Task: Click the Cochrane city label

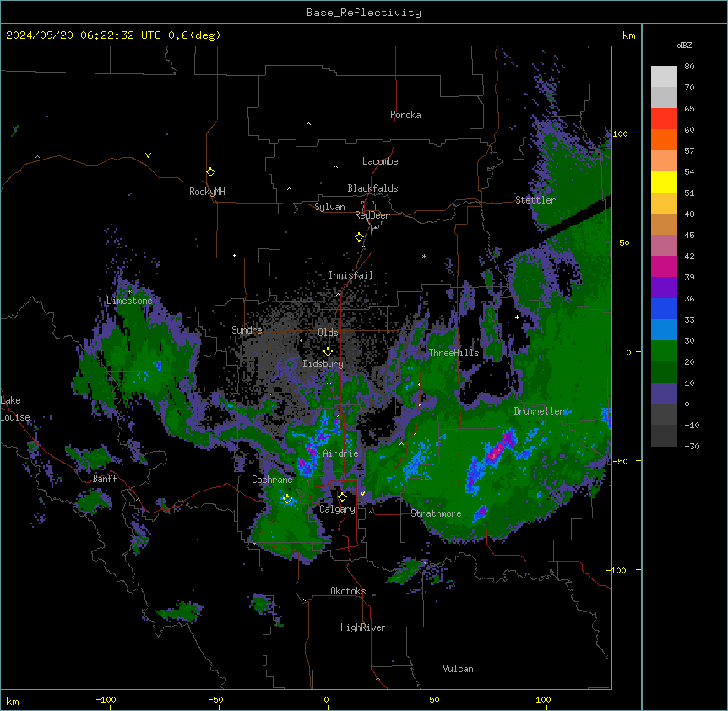Action: 272,480
